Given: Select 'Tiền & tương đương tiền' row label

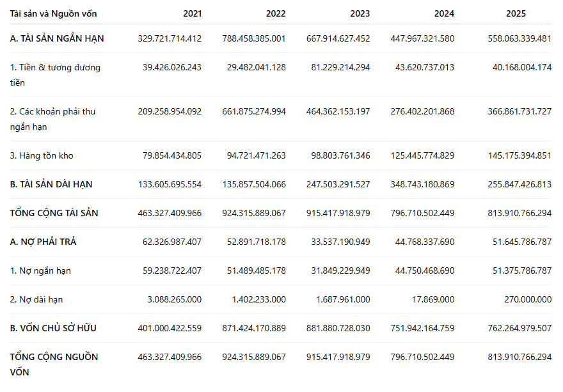Looking at the screenshot, I should pyautogui.click(x=55, y=75).
